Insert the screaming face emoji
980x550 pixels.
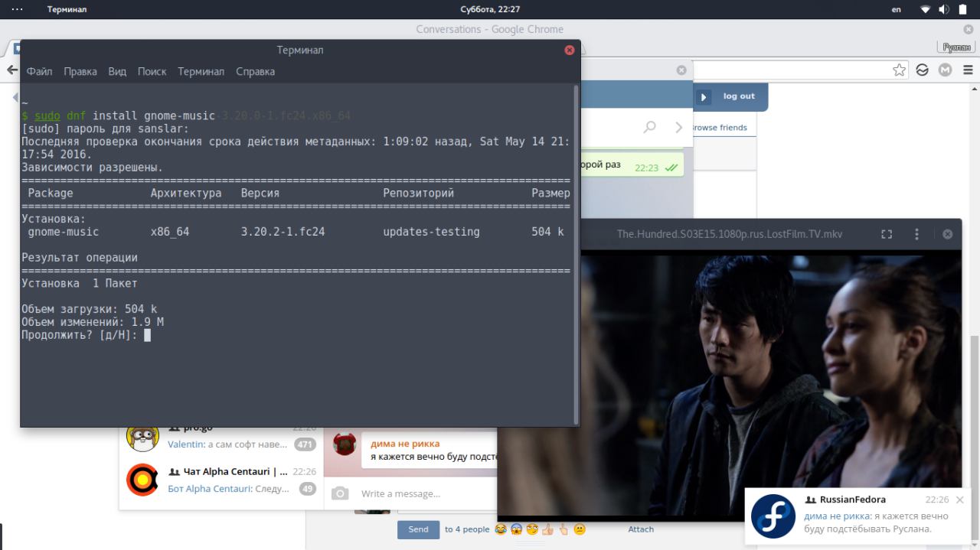point(517,529)
